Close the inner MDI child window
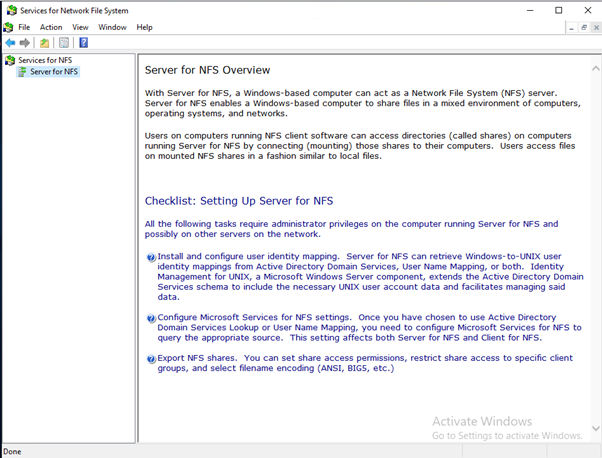The image size is (602, 458). [x=596, y=28]
